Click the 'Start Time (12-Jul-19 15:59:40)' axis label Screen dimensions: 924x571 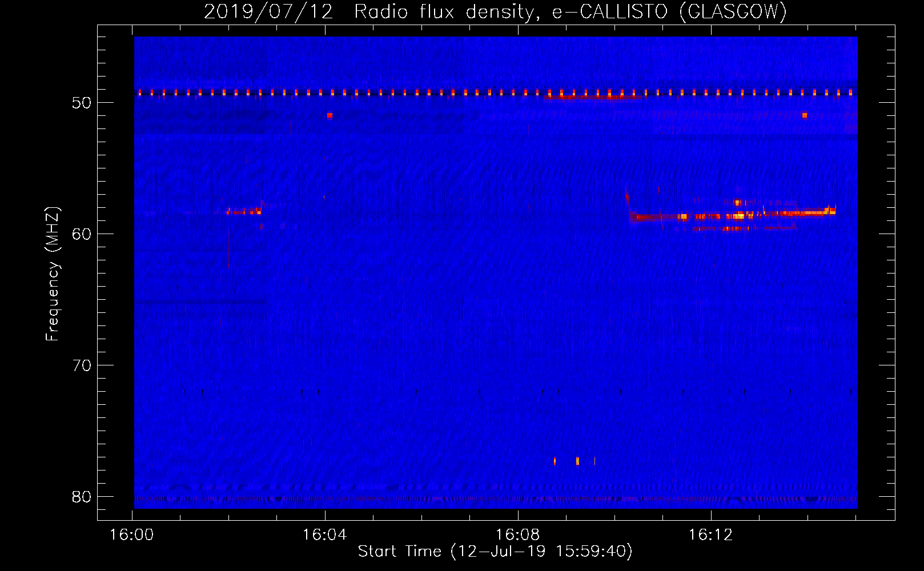[x=495, y=552]
